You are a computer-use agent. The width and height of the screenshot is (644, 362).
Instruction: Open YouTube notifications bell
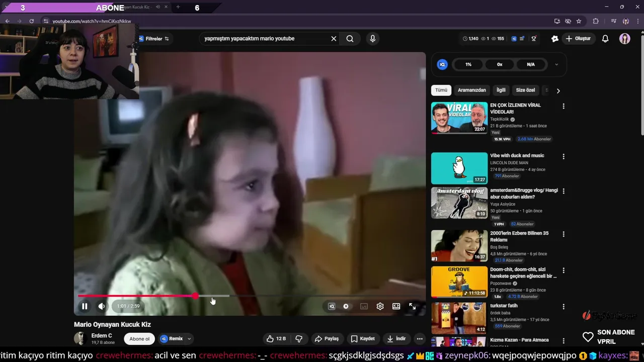(605, 39)
